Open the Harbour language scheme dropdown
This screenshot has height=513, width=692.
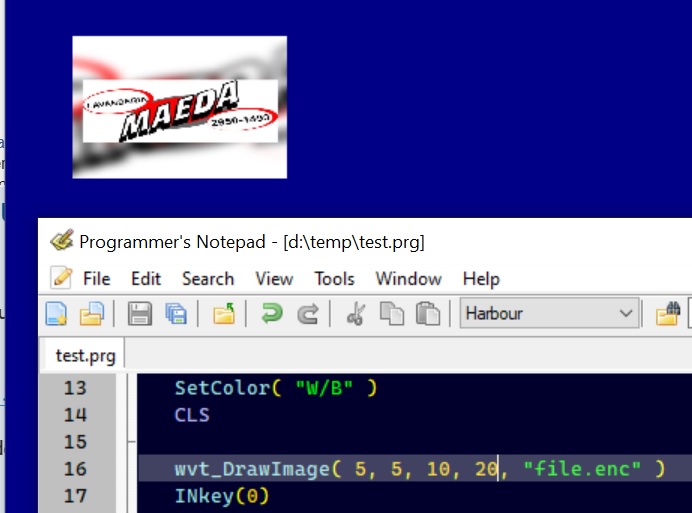[549, 313]
